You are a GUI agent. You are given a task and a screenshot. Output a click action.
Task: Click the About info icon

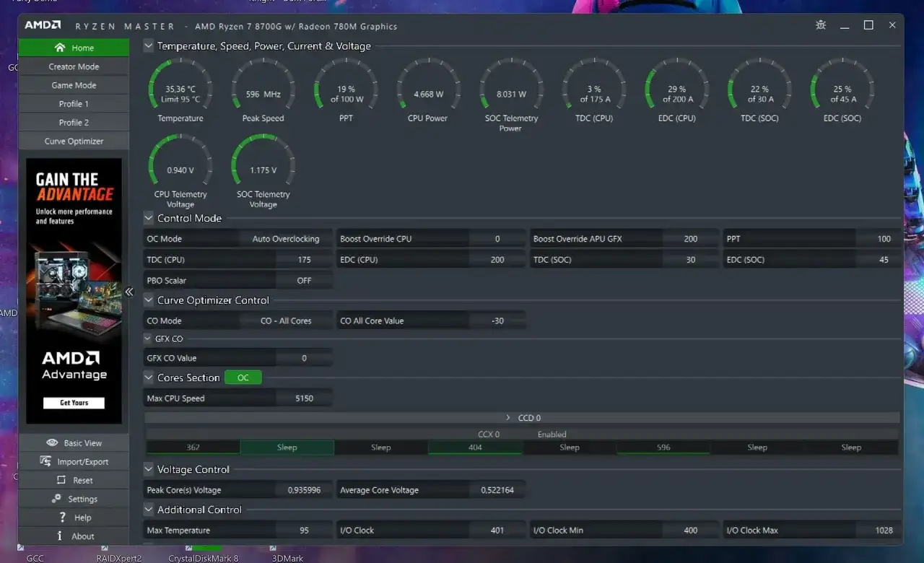60,536
